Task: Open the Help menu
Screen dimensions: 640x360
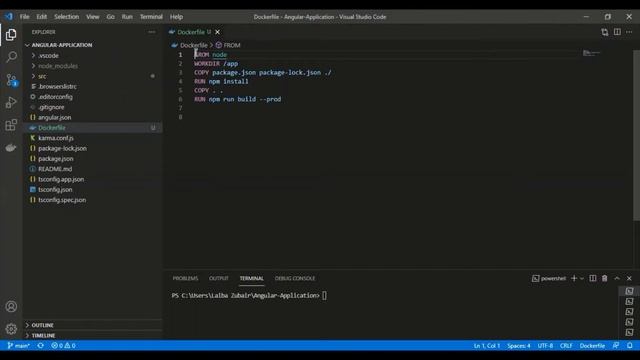Action: tap(176, 17)
